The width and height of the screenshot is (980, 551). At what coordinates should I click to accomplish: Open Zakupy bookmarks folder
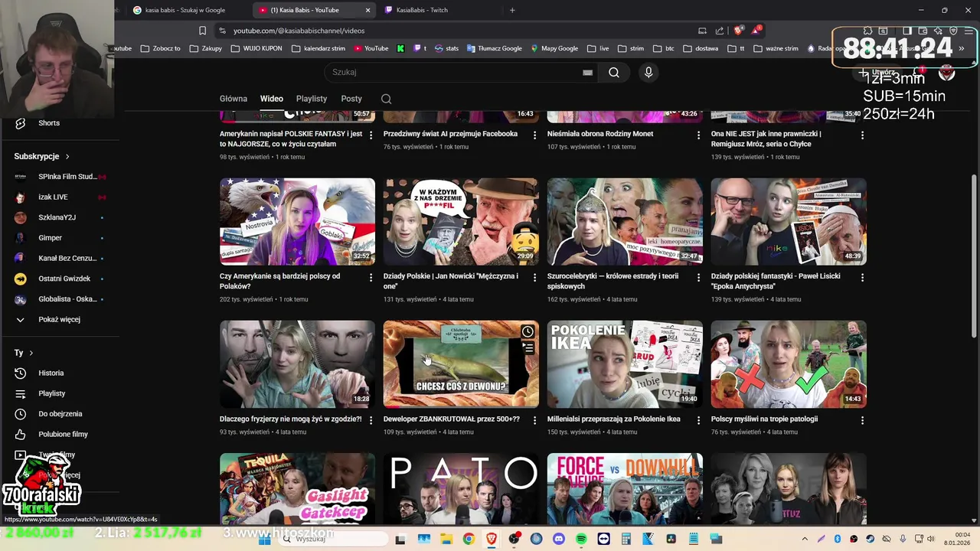pos(206,48)
